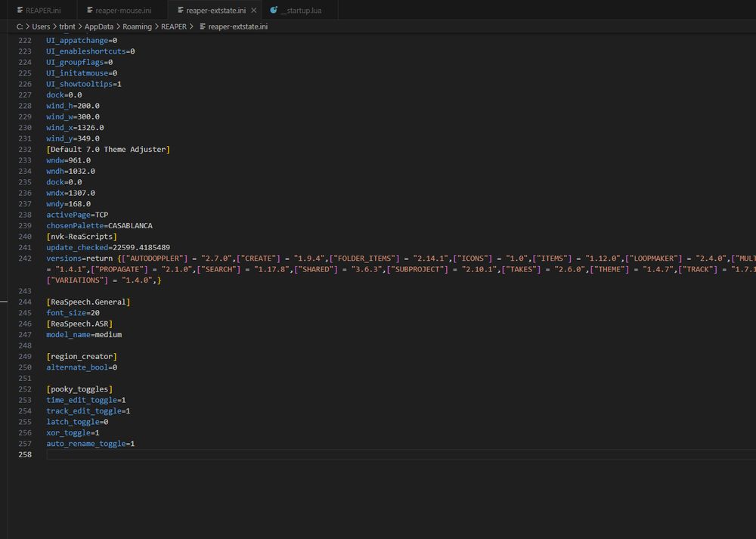756x539 pixels.
Task: Open the REAPER breadcrumb dropdown
Action: point(174,26)
